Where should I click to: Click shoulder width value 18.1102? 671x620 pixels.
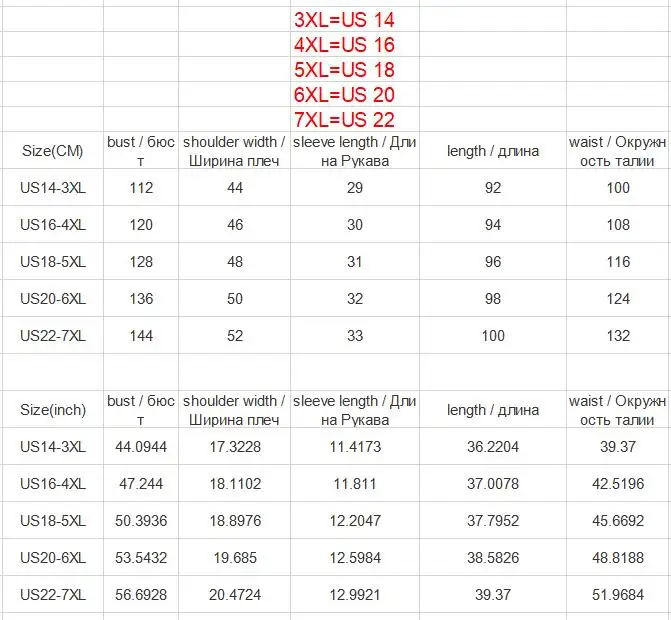click(235, 484)
